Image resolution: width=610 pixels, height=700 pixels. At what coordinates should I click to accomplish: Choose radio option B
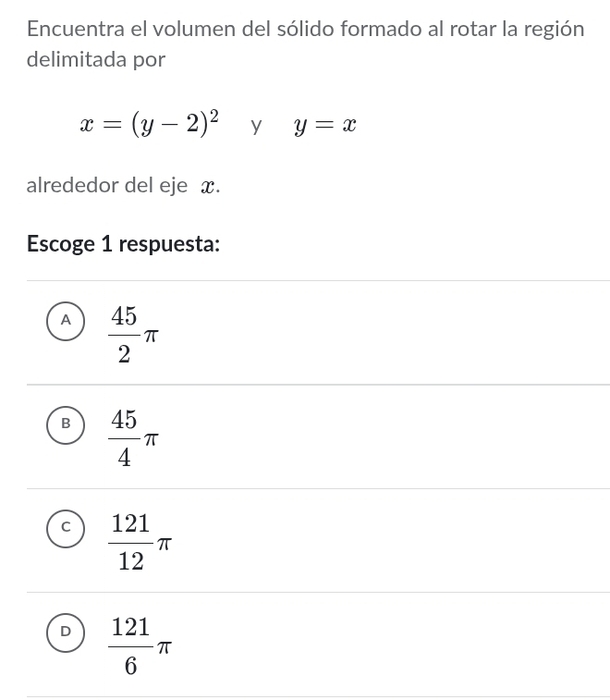tap(65, 424)
